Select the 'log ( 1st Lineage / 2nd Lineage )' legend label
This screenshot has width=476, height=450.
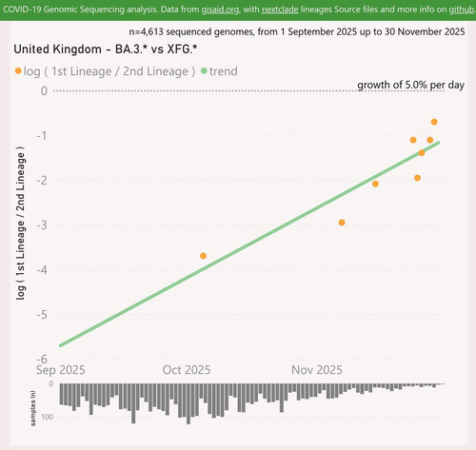click(109, 71)
